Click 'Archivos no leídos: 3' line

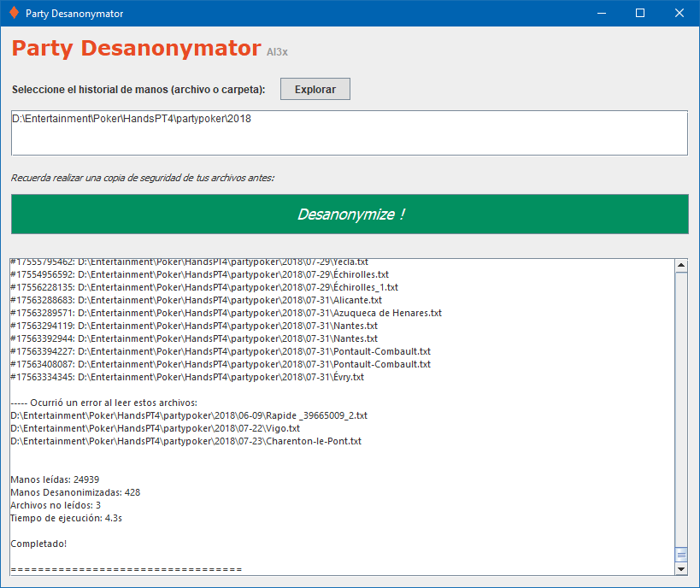pos(56,505)
